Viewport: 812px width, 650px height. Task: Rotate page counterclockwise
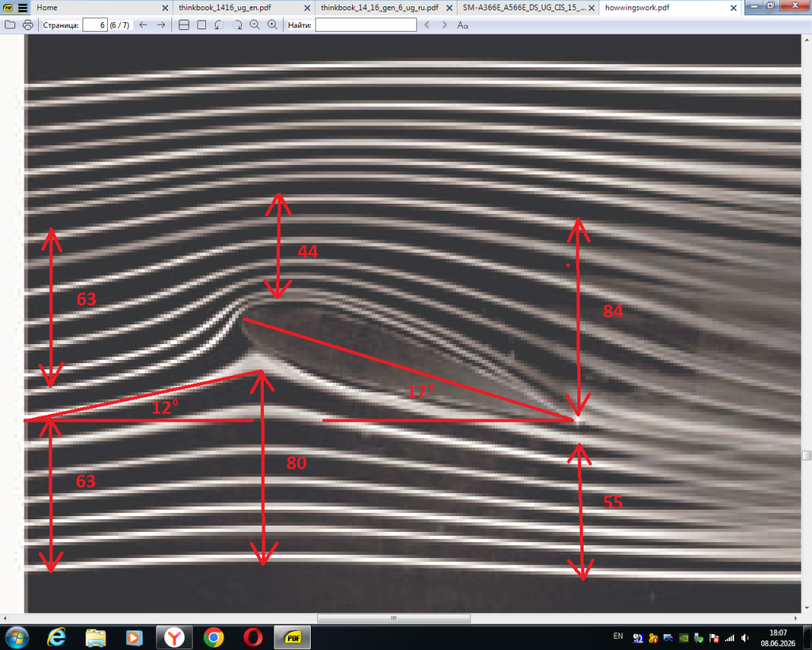tap(220, 25)
